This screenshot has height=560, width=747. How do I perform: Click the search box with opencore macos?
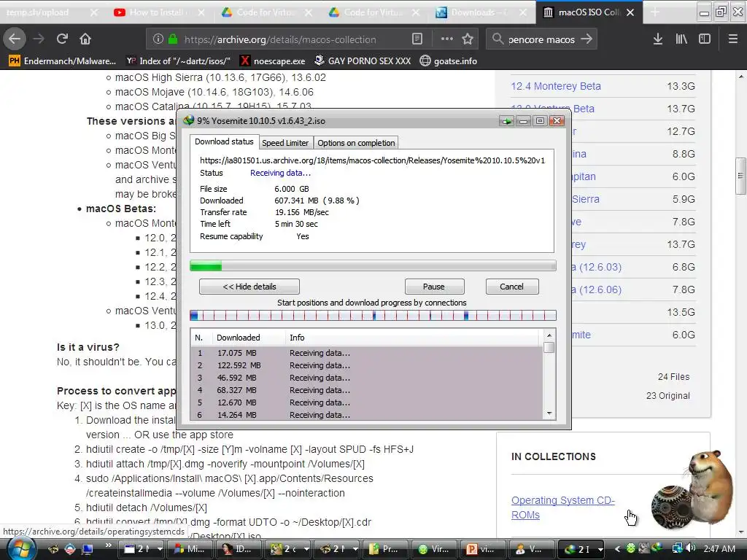tap(541, 39)
